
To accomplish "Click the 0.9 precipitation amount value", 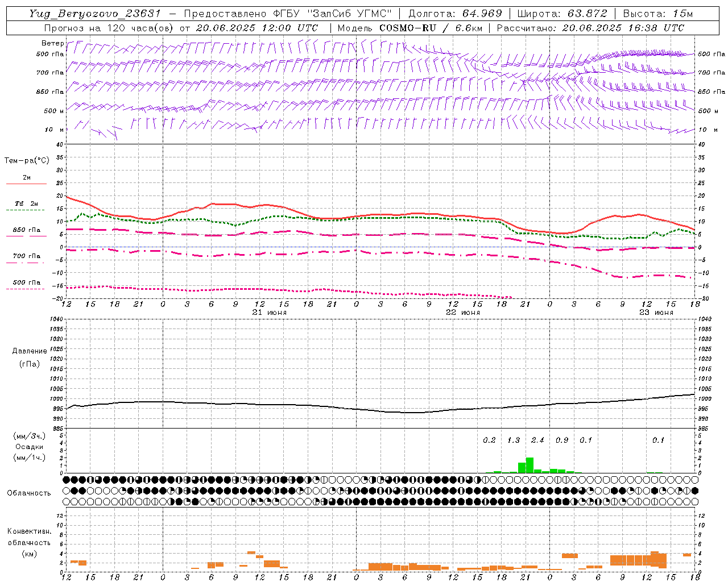I will 562,440.
